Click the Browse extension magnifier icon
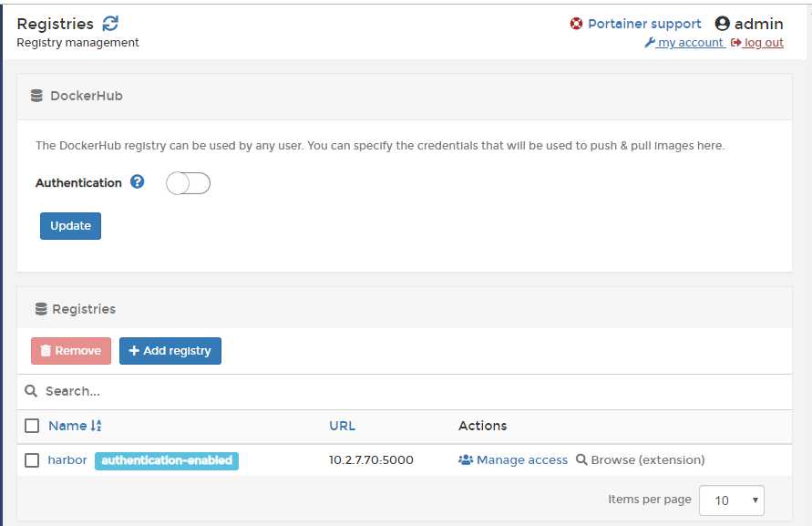 [581, 459]
